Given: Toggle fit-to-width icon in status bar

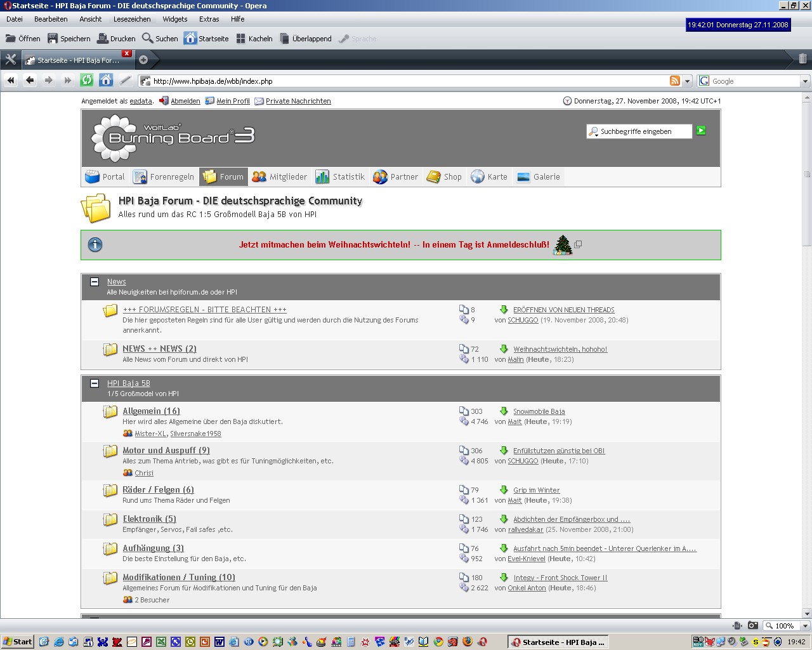Looking at the screenshot, I should pos(737,625).
